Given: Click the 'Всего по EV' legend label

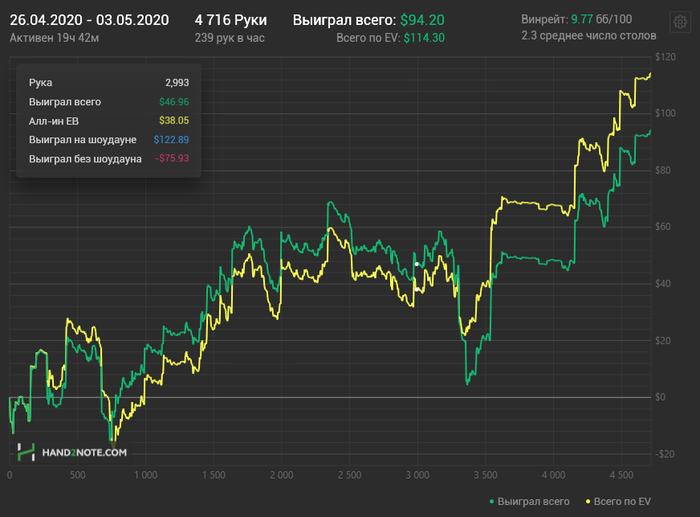Looking at the screenshot, I should [622, 501].
